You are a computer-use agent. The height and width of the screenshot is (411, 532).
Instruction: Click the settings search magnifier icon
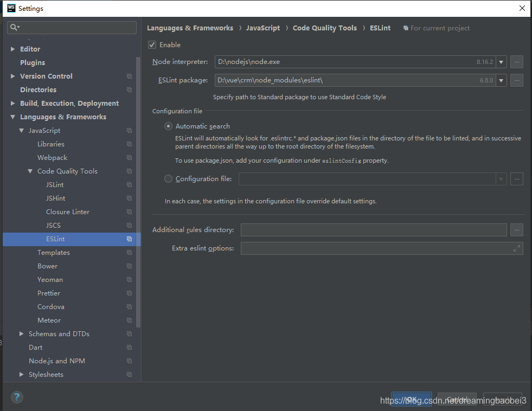point(14,27)
